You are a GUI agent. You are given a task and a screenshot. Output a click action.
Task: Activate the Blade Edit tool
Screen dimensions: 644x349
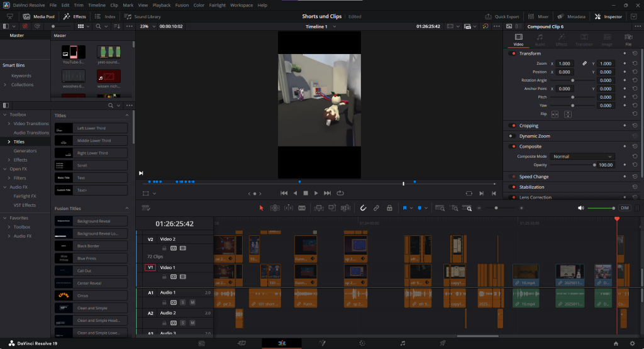[302, 208]
